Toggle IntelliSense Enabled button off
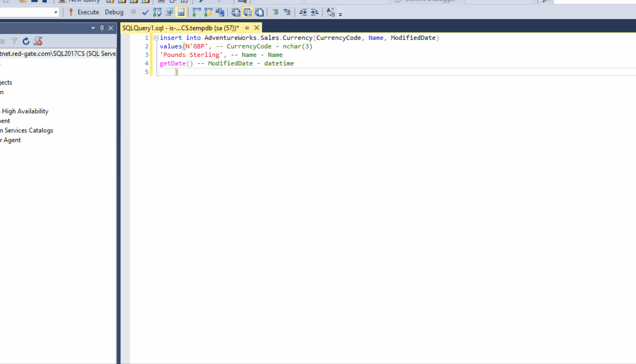This screenshot has height=364, width=636. pyautogui.click(x=181, y=12)
